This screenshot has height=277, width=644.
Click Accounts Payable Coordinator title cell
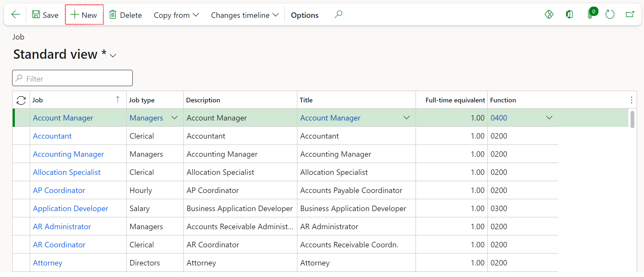coord(356,190)
